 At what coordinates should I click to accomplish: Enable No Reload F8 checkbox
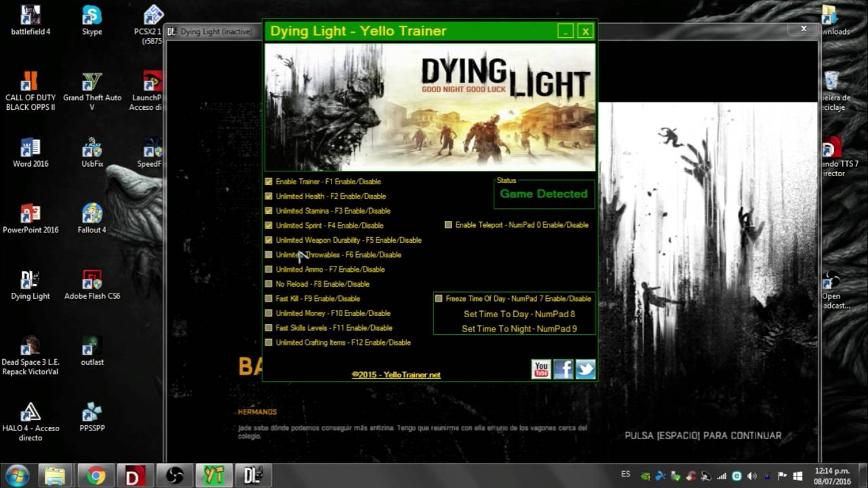(269, 284)
